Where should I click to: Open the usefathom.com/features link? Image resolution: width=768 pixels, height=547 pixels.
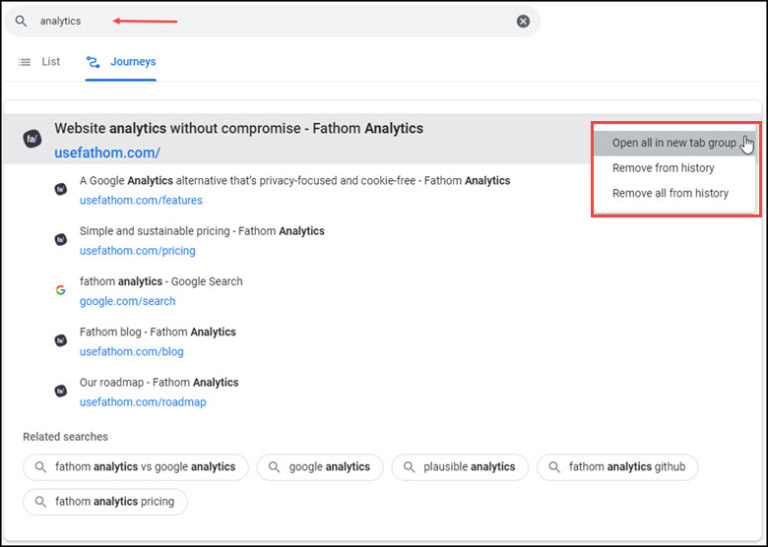141,200
